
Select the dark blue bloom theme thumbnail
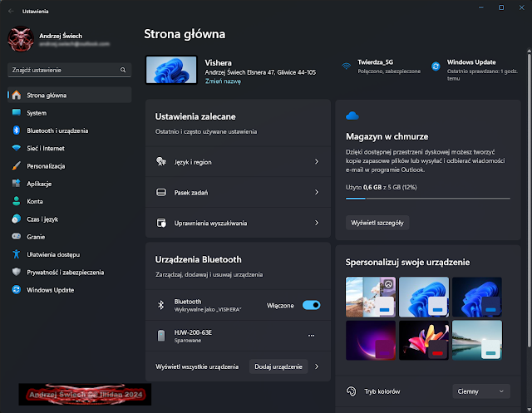coord(477,297)
